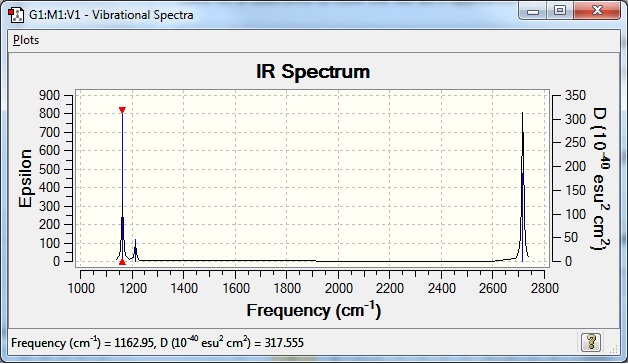Click the 2000 tick label on frequency axis

(338, 288)
